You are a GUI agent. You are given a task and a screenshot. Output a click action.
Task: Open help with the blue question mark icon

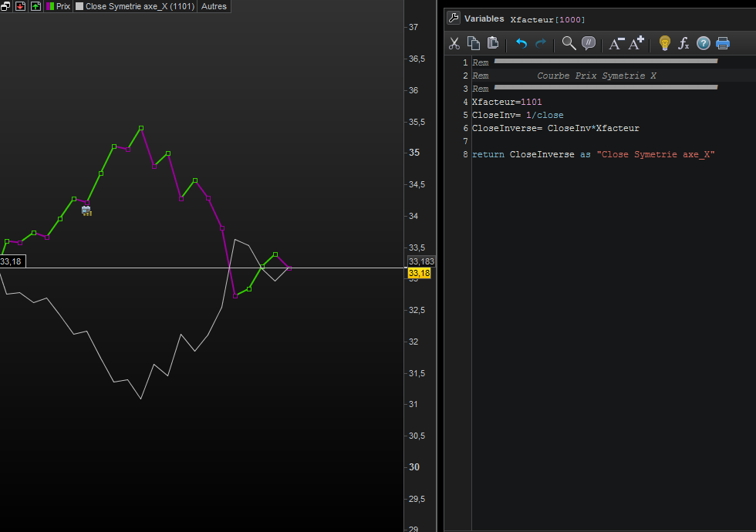click(x=704, y=43)
